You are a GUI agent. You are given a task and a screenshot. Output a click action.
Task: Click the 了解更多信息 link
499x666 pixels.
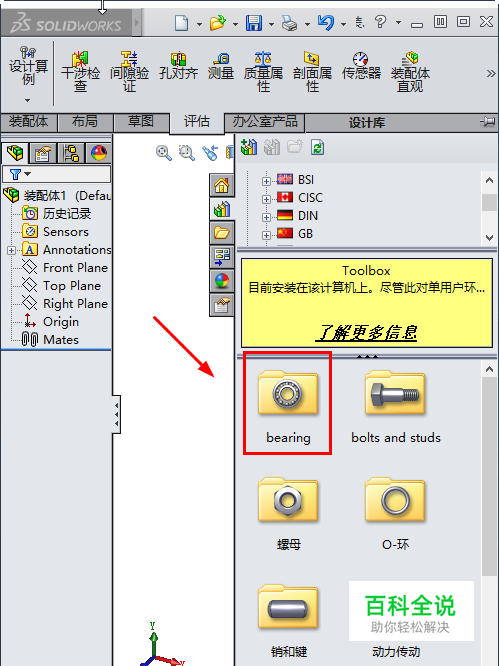pos(366,333)
